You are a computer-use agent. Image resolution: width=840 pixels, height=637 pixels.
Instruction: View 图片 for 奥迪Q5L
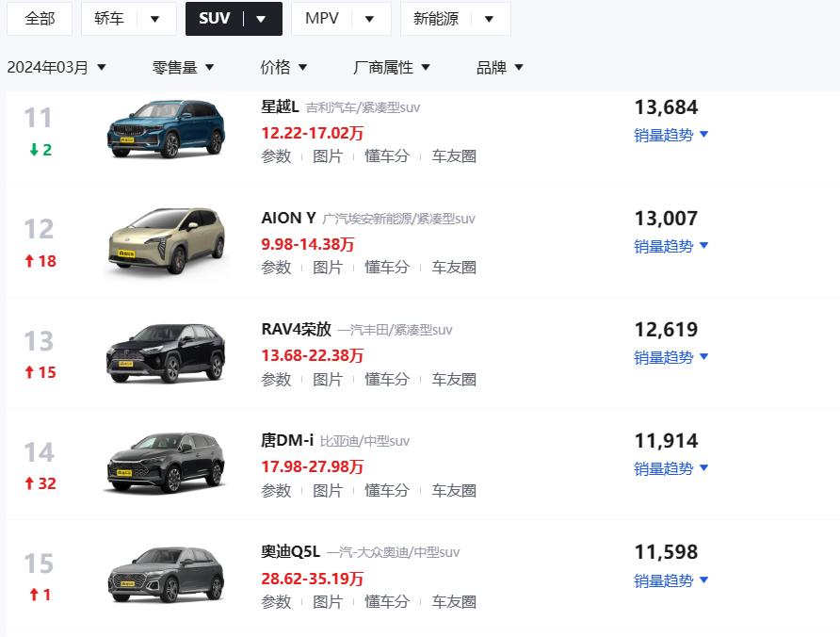coord(328,602)
